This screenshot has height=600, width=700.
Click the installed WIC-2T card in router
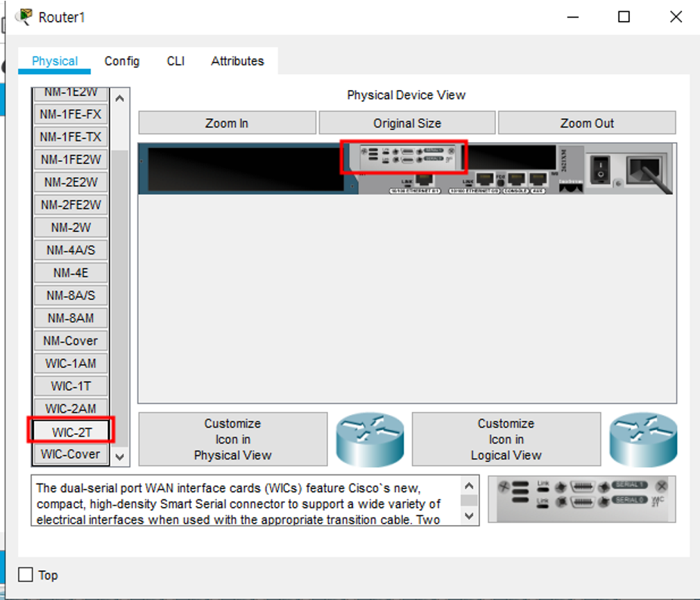404,156
